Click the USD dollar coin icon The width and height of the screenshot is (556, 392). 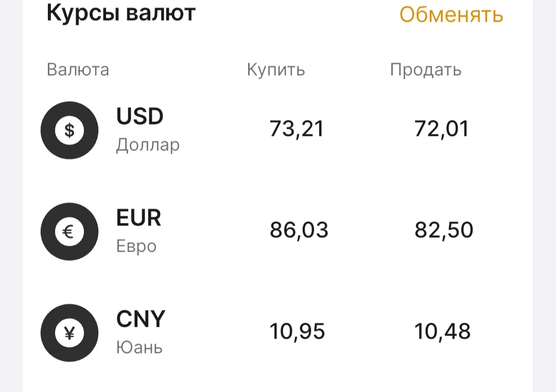click(69, 130)
